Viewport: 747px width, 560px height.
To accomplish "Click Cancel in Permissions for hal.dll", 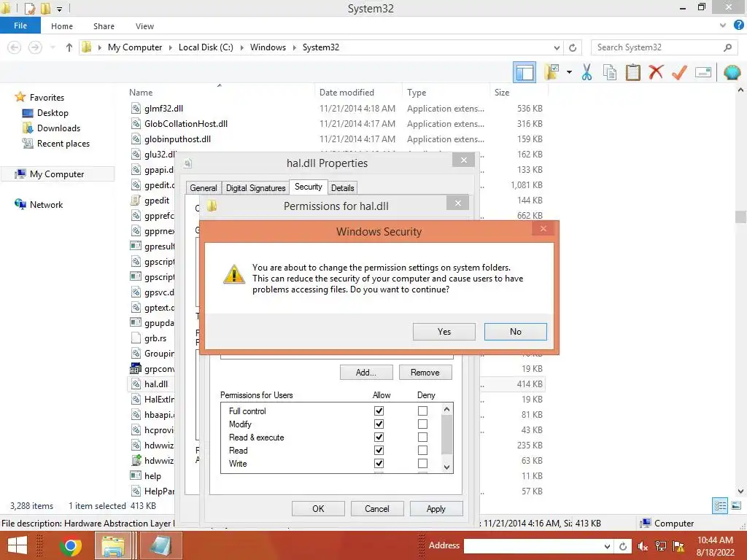I will click(x=377, y=508).
